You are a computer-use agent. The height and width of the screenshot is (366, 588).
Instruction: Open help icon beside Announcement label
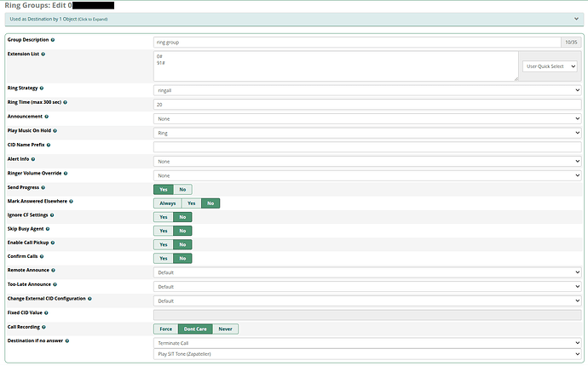pyautogui.click(x=47, y=117)
